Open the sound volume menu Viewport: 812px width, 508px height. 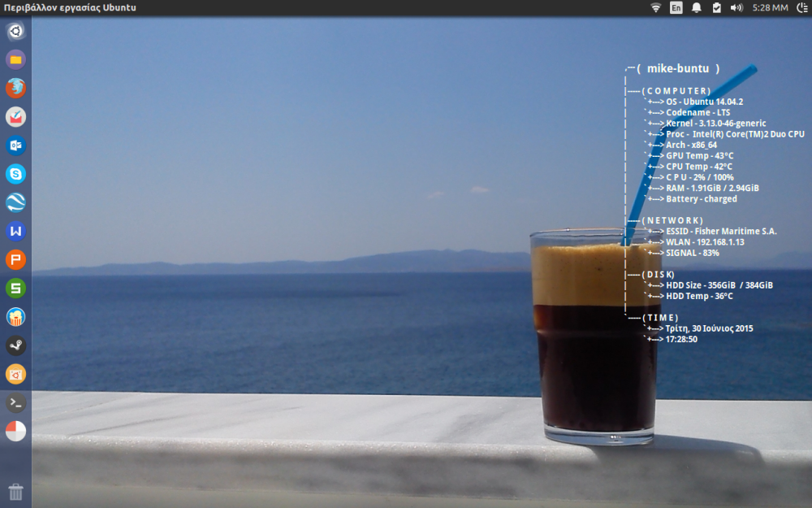tap(736, 8)
